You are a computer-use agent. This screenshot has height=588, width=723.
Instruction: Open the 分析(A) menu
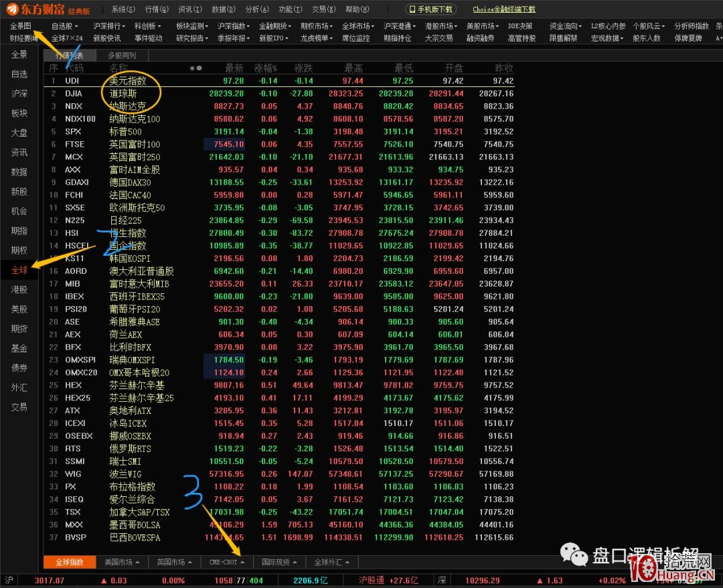(257, 9)
